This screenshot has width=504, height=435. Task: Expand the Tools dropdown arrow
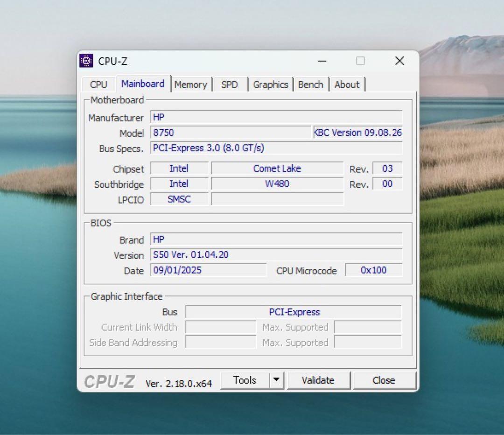click(x=276, y=380)
